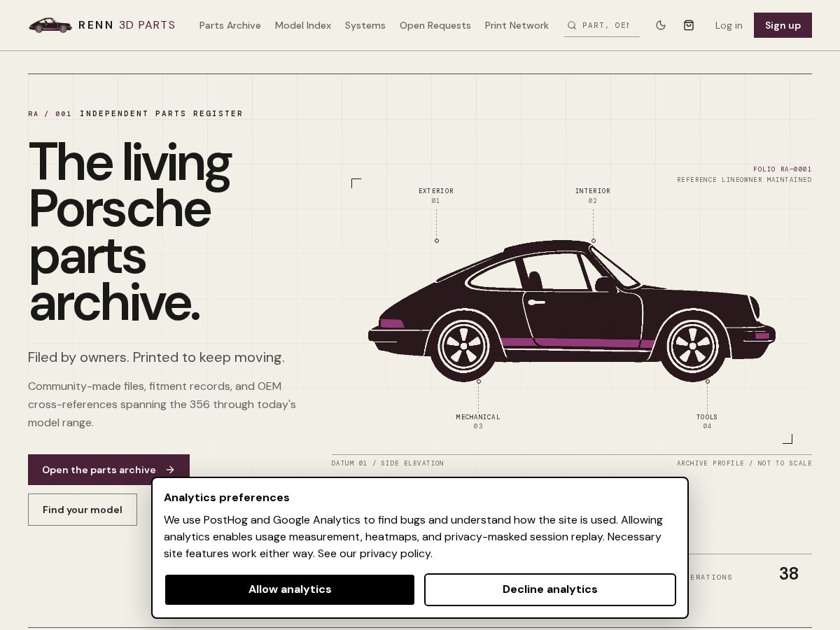Viewport: 840px width, 630px height.
Task: Click the 'FOLIO RA-0001' text
Action: coord(783,169)
